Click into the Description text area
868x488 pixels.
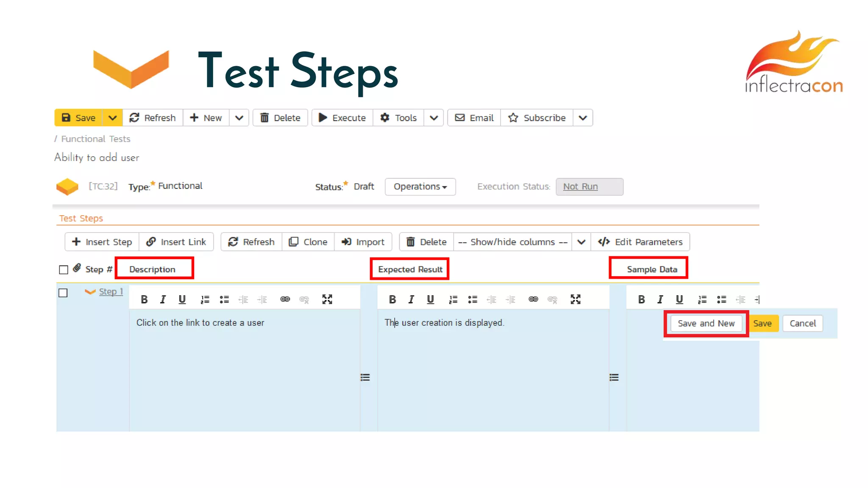tap(245, 370)
